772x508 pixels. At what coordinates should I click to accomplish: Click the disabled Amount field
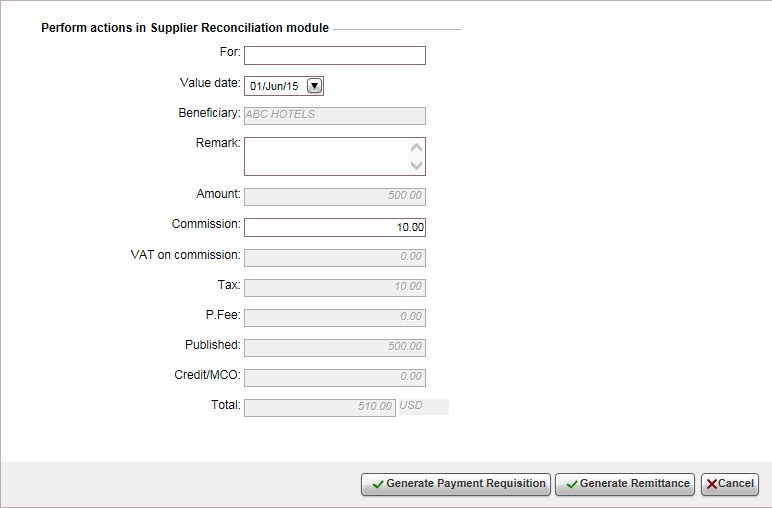coord(335,197)
